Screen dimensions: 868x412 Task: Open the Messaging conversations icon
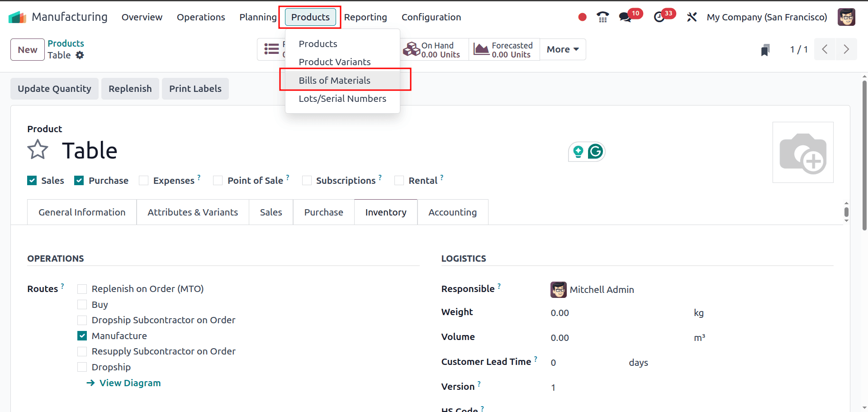click(626, 17)
